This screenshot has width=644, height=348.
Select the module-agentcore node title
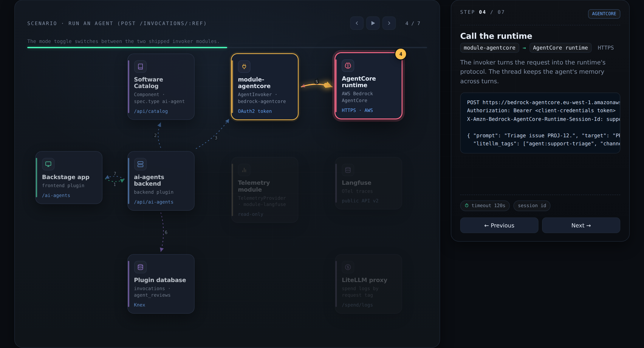[x=254, y=83]
